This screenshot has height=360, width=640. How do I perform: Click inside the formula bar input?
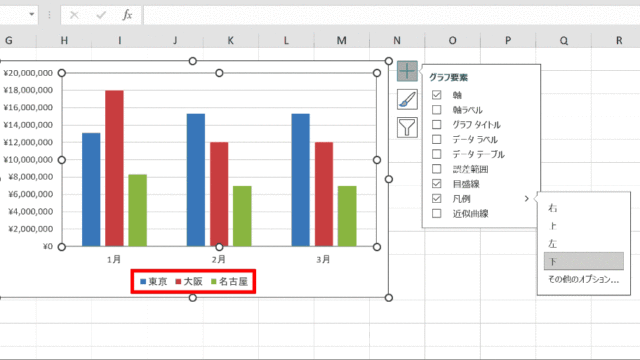point(391,15)
